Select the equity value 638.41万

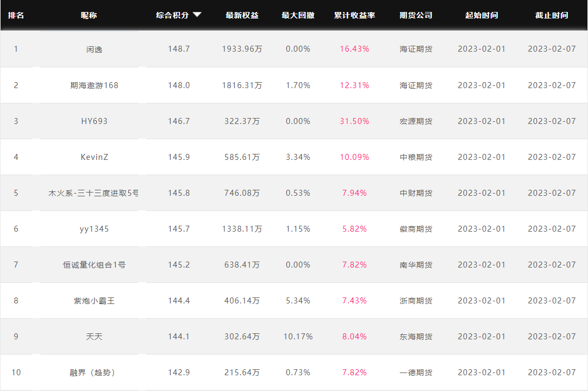tap(242, 265)
